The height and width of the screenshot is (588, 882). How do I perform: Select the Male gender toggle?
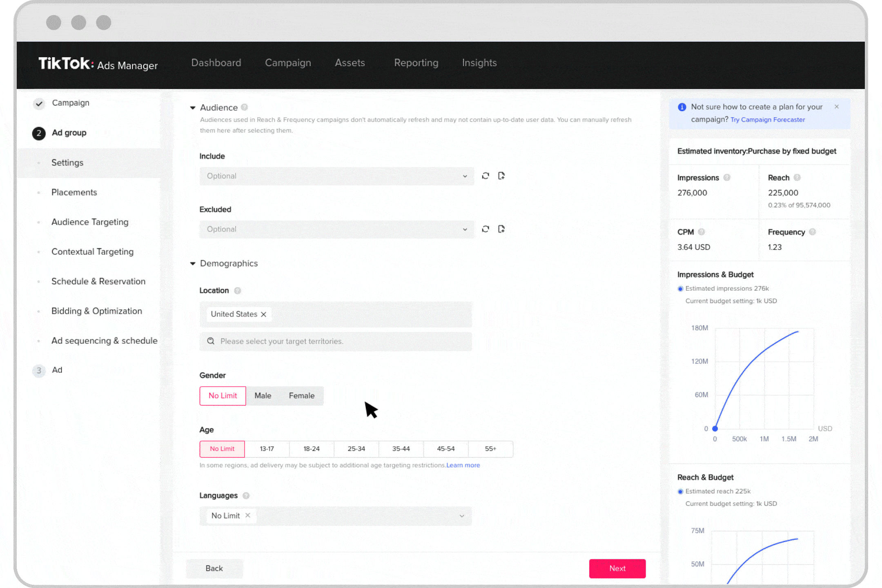tap(263, 396)
